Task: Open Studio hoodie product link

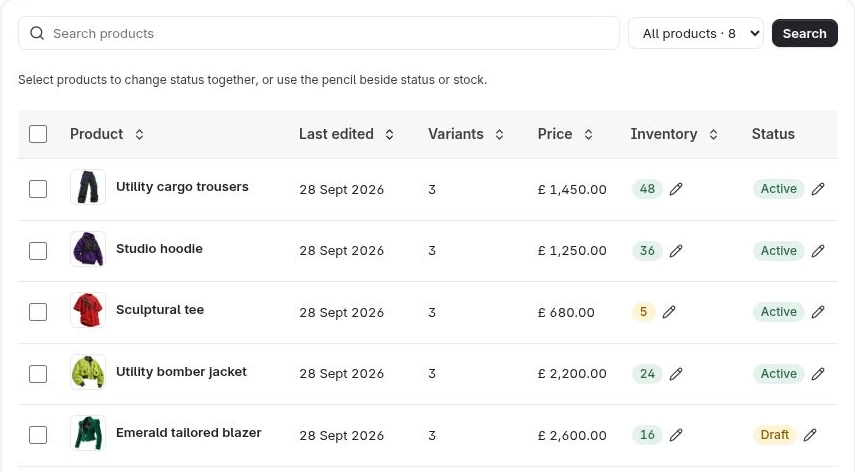Action: (159, 249)
